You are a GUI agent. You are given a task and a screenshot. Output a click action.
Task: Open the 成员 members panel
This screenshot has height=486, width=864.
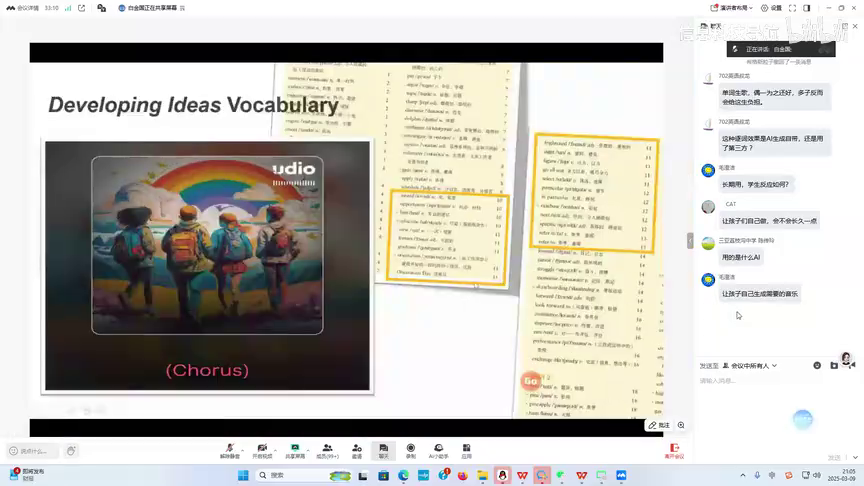tap(327, 450)
